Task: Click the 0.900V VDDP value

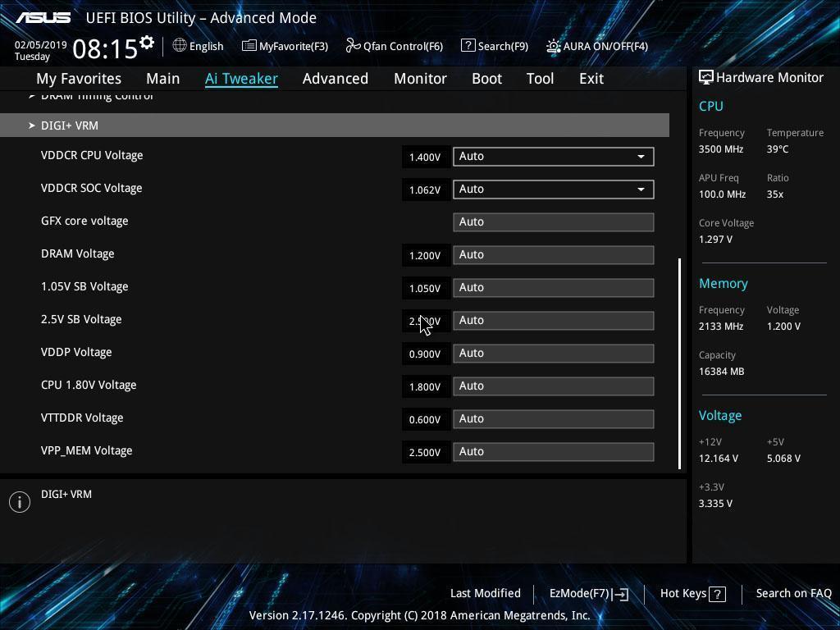Action: [x=425, y=354]
